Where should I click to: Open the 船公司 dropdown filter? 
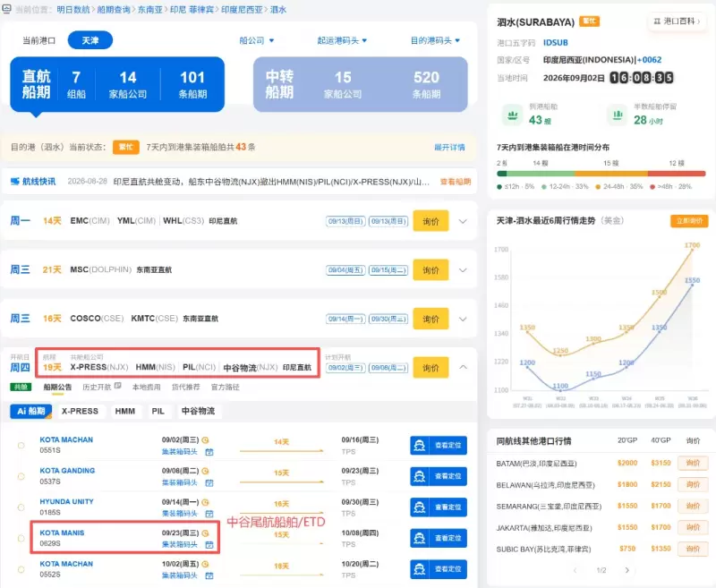[257, 40]
